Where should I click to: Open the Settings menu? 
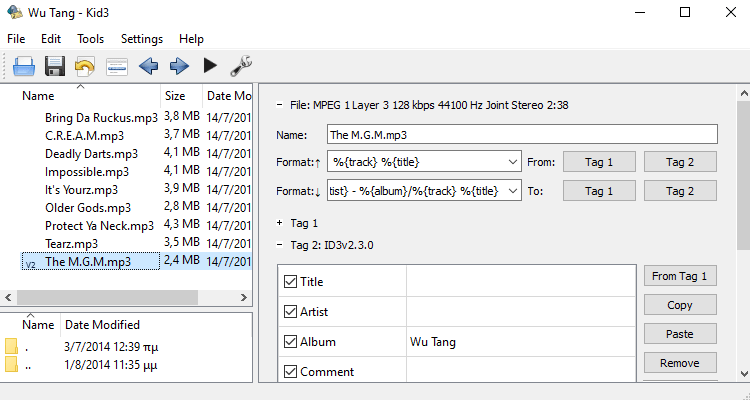(x=142, y=39)
